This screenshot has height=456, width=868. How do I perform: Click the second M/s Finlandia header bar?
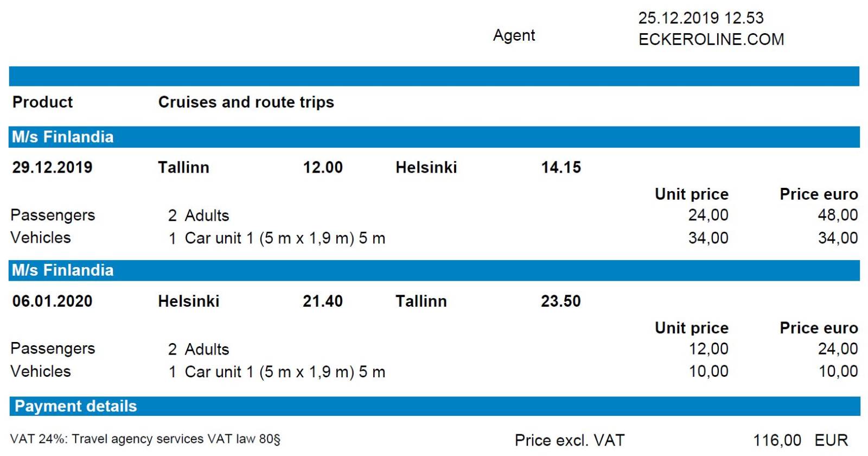tap(434, 270)
